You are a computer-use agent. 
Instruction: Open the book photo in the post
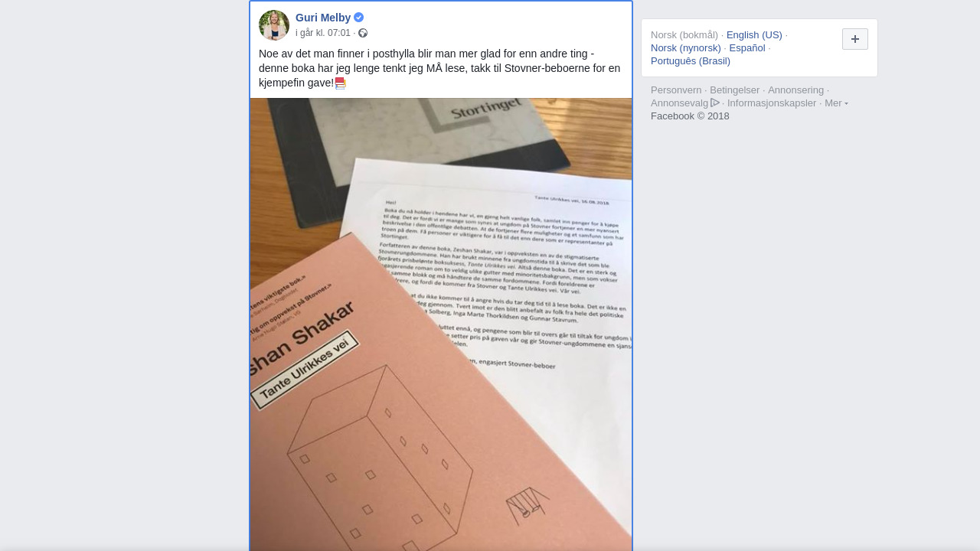tap(441, 324)
